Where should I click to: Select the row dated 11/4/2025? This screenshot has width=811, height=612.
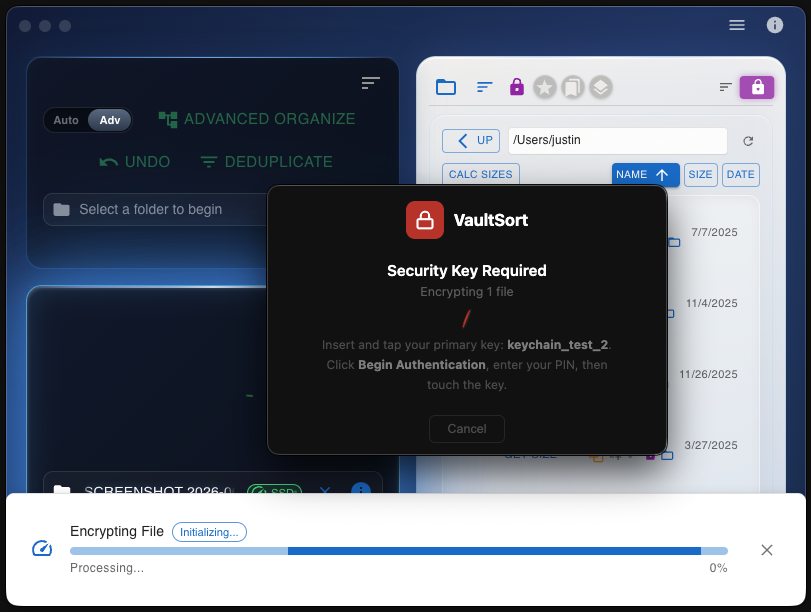(x=712, y=303)
